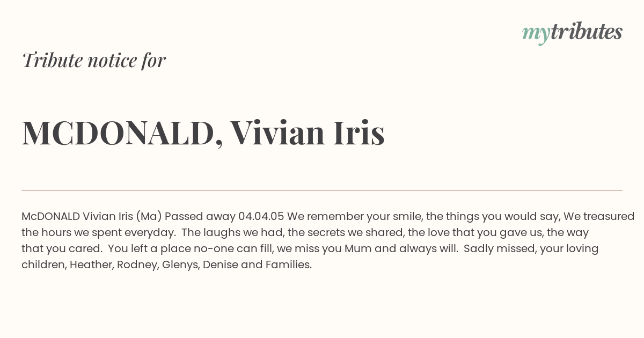Click "Vivian" in the large title
Screen dimensions: 644x338
277,133
